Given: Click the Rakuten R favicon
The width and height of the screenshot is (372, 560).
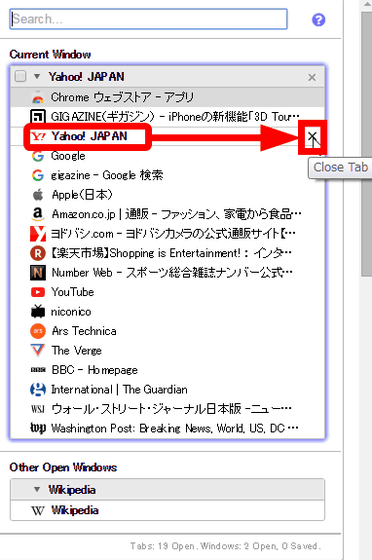Looking at the screenshot, I should (37, 253).
